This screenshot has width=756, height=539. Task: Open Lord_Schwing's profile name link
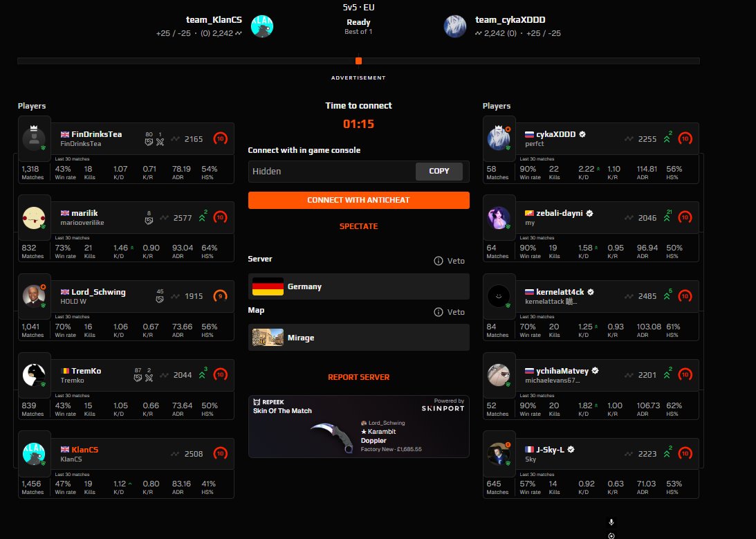(98, 292)
